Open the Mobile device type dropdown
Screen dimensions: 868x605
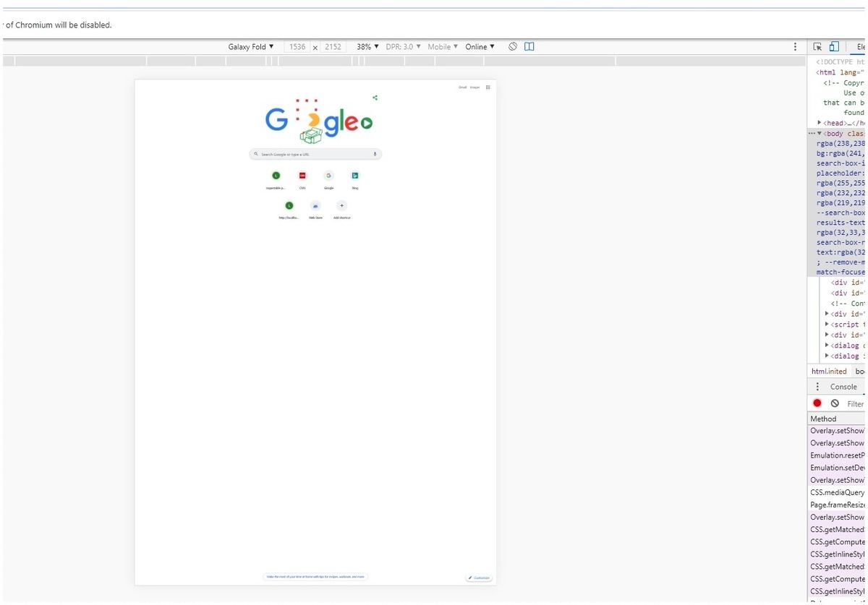point(443,47)
